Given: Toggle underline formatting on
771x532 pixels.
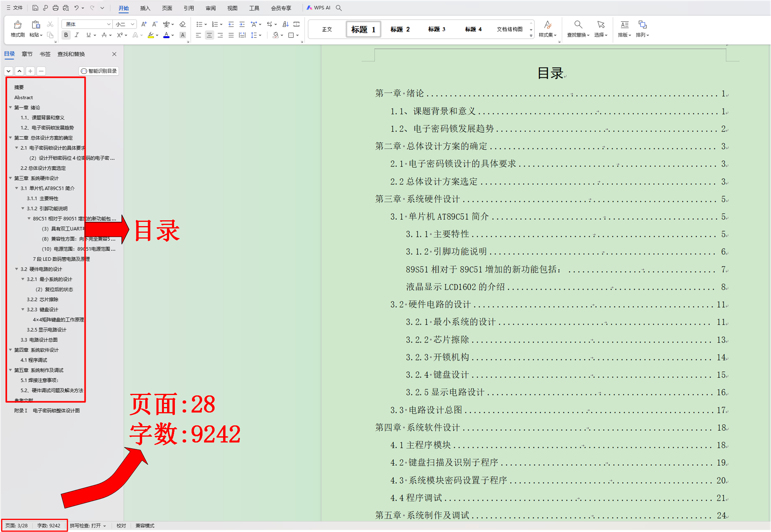Looking at the screenshot, I should pyautogui.click(x=88, y=35).
